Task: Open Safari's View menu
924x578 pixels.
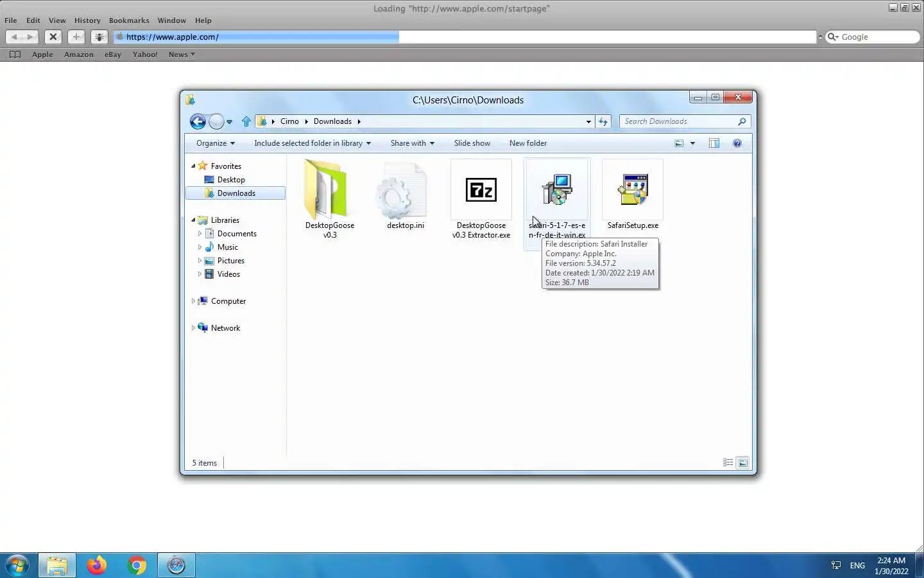Action: pos(57,21)
